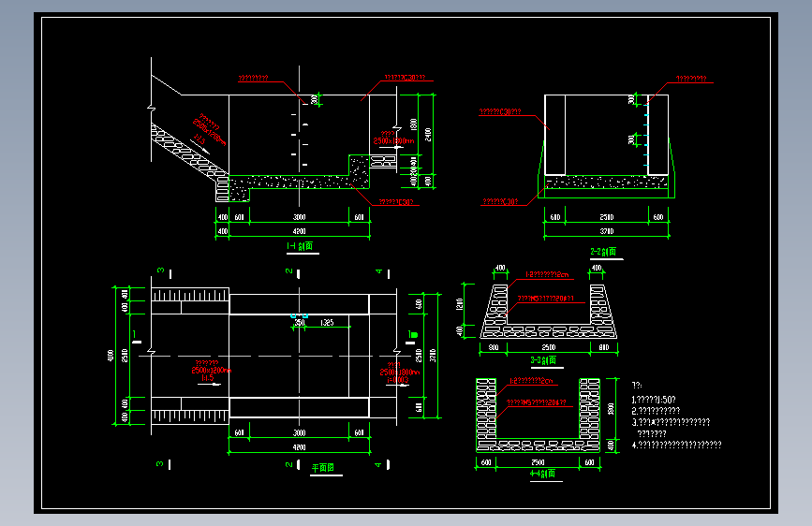The width and height of the screenshot is (812, 526).
Task: Select the red i=0.003 slope annotation
Action: tap(398, 380)
